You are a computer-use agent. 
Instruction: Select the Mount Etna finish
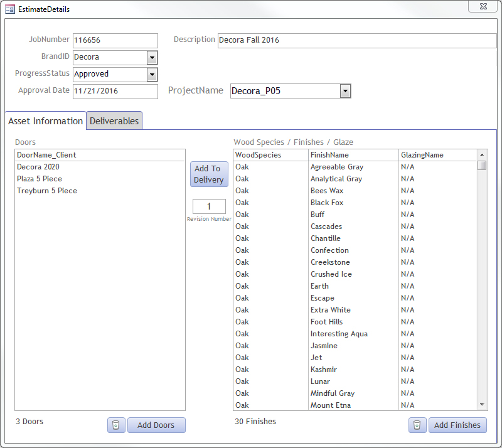click(x=355, y=405)
